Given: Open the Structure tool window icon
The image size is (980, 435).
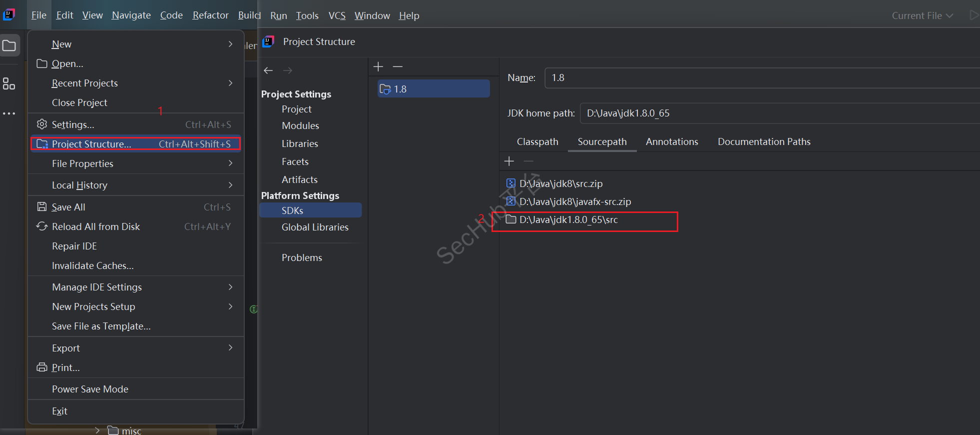Looking at the screenshot, I should (9, 83).
